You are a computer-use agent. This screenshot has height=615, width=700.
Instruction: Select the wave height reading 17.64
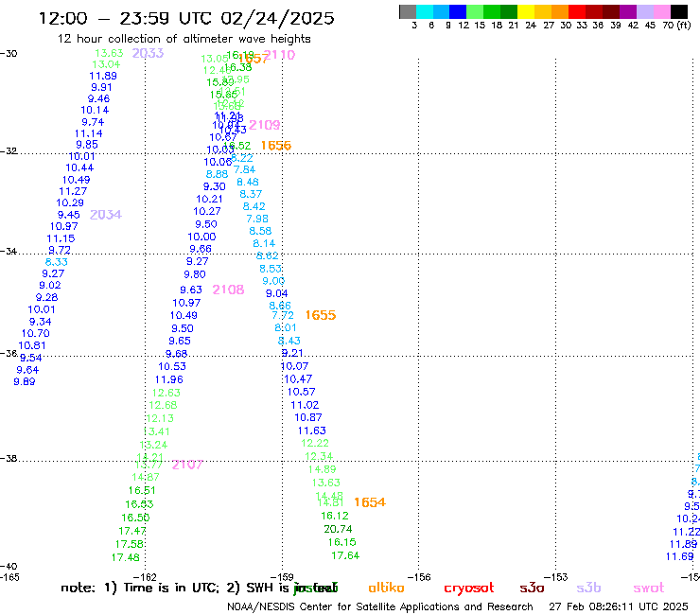tap(345, 555)
